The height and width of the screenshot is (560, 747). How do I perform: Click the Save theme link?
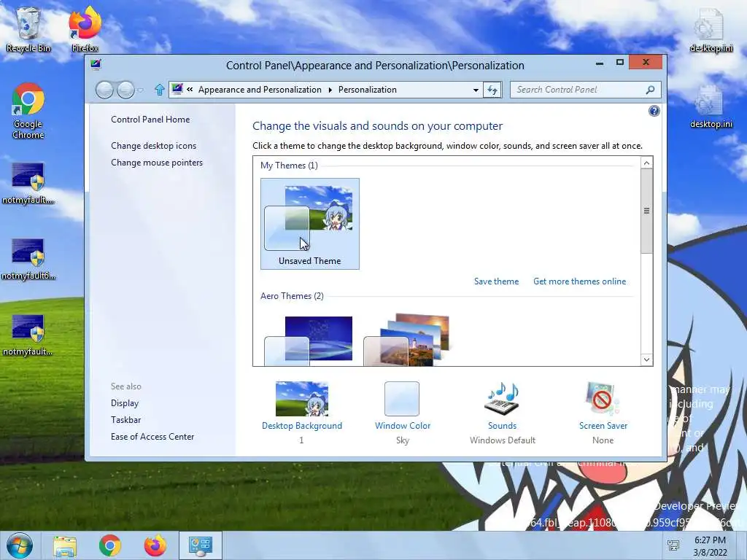(x=496, y=281)
